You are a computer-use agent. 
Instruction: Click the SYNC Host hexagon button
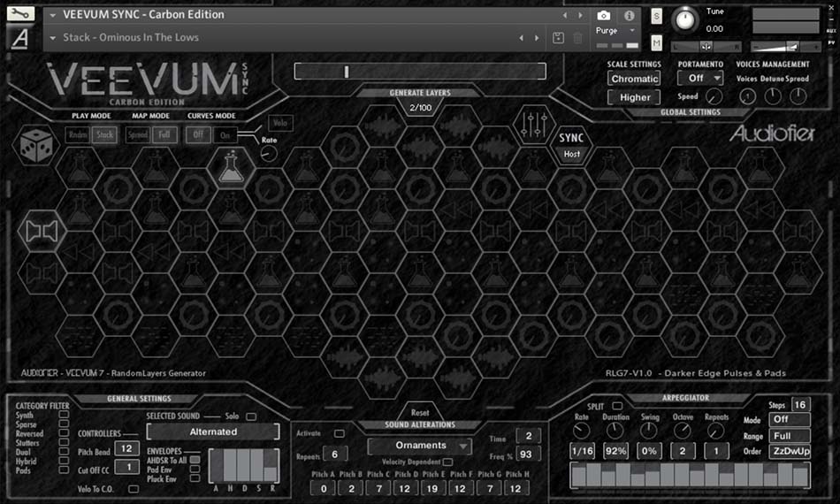[x=571, y=145]
